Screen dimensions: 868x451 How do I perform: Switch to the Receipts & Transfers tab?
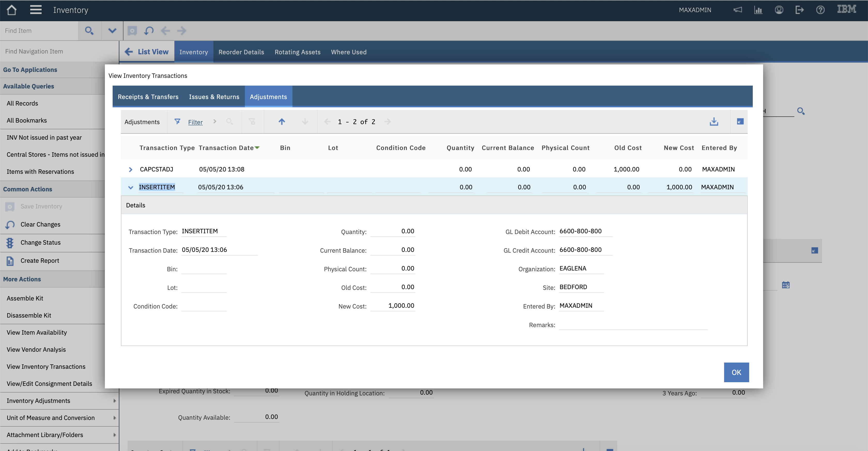(148, 97)
